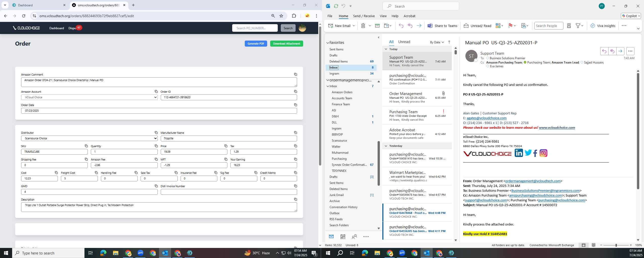Copy the Amazon Comment field value
The image size is (644, 258).
295,74
